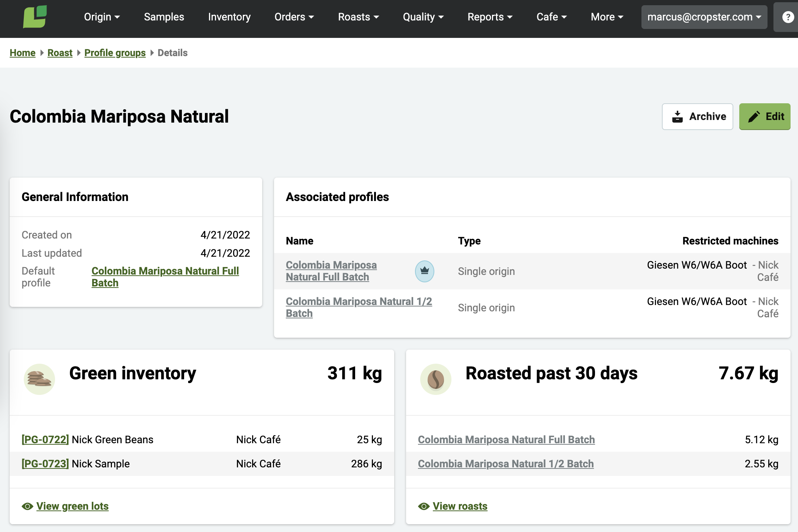Click the eye icon beside View roasts
Image resolution: width=798 pixels, height=532 pixels.
(x=424, y=506)
